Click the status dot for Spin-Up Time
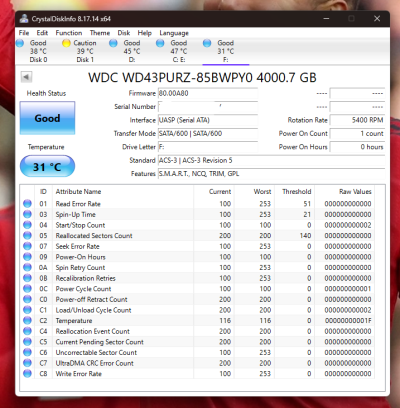Screen dimensions: 400x408 pyautogui.click(x=27, y=214)
